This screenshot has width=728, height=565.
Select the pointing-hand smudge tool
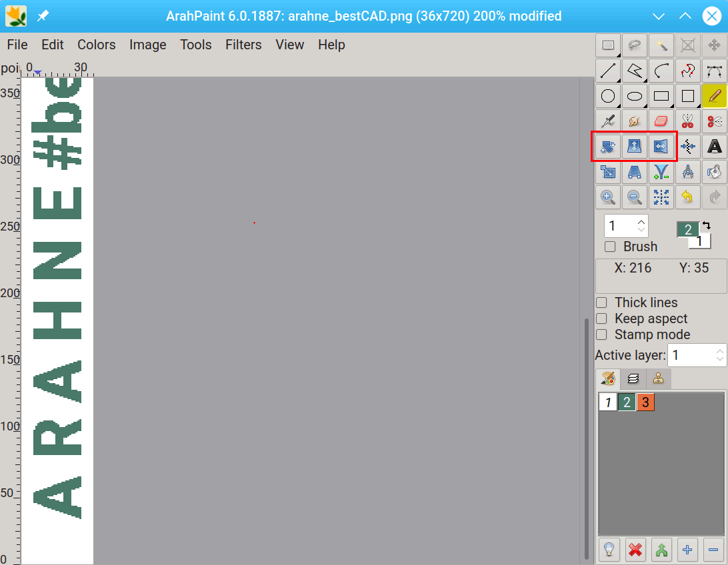tap(635, 121)
